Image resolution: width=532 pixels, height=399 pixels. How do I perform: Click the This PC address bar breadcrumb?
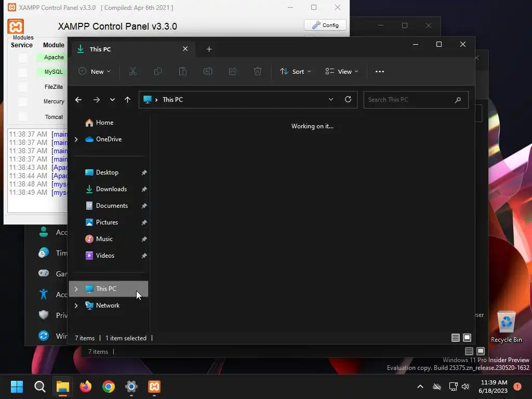(172, 99)
